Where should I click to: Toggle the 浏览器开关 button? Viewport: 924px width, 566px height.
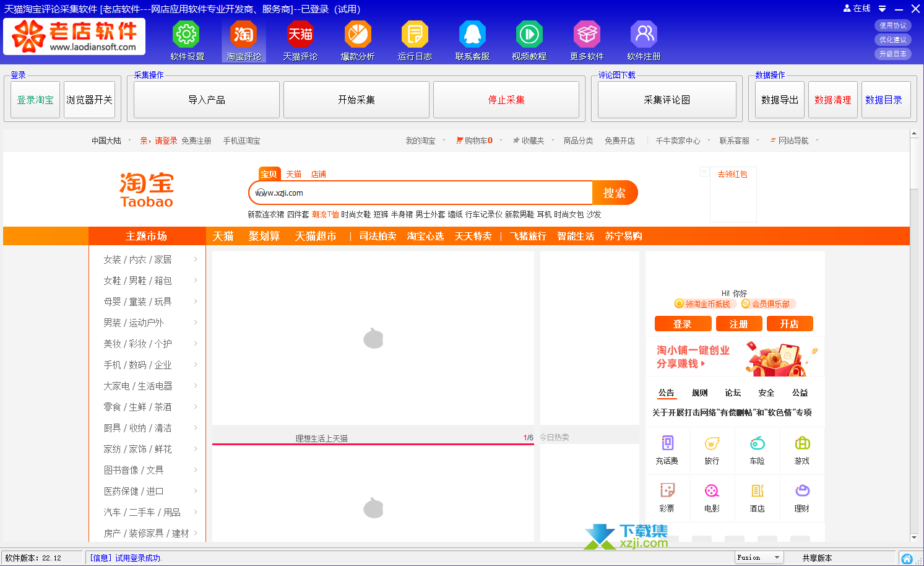[90, 100]
